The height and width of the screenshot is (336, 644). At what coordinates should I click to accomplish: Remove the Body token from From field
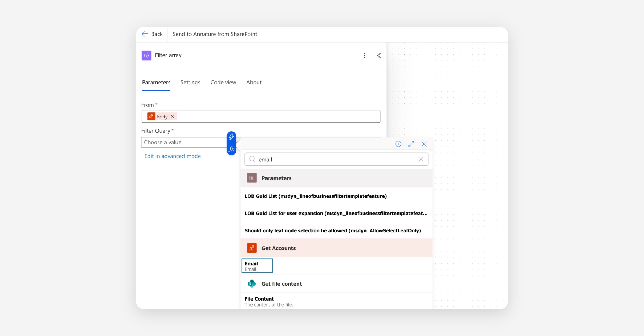click(x=173, y=117)
